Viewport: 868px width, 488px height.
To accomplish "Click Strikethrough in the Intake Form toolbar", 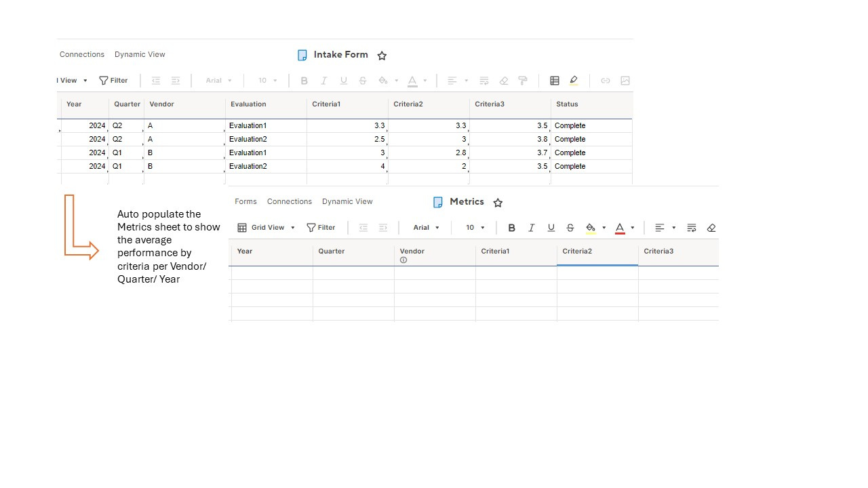I will pyautogui.click(x=363, y=81).
